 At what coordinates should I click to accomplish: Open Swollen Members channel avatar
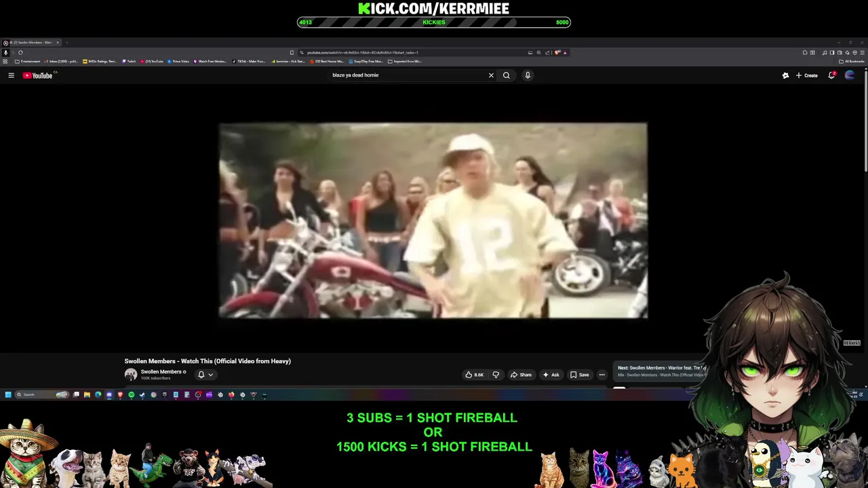pyautogui.click(x=130, y=374)
